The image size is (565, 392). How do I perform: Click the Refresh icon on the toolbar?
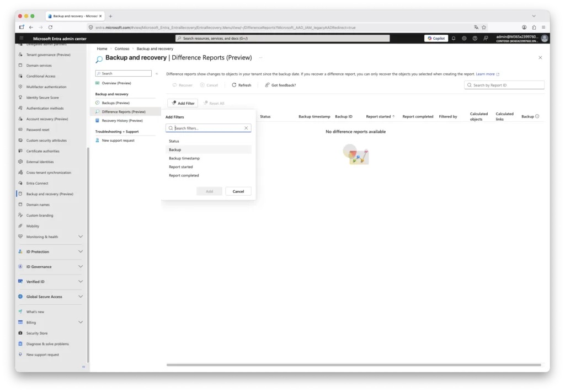point(234,85)
